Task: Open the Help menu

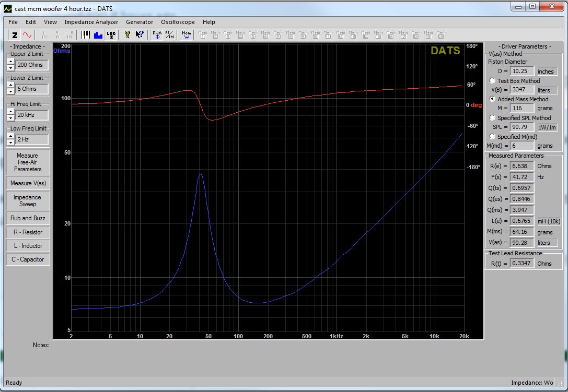Action: [208, 22]
